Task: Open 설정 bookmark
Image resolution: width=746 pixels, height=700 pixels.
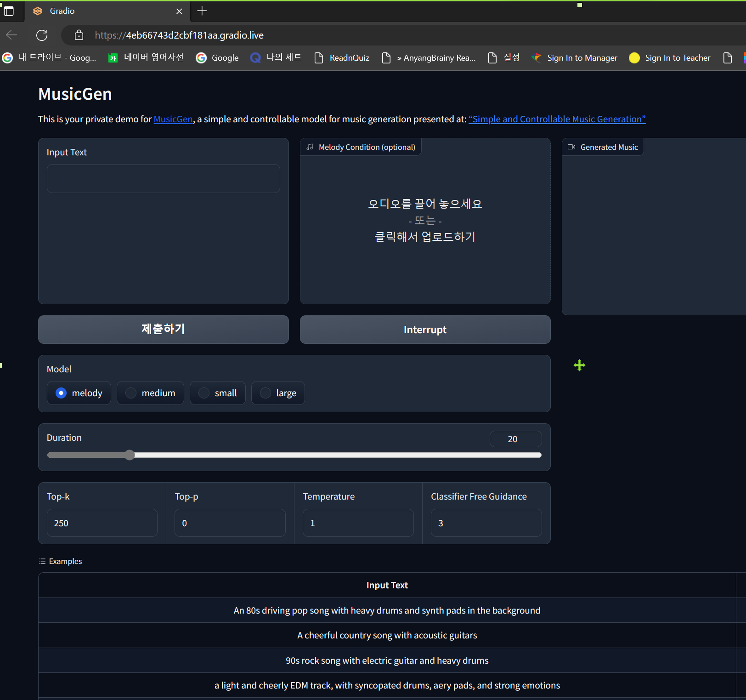Action: point(503,58)
